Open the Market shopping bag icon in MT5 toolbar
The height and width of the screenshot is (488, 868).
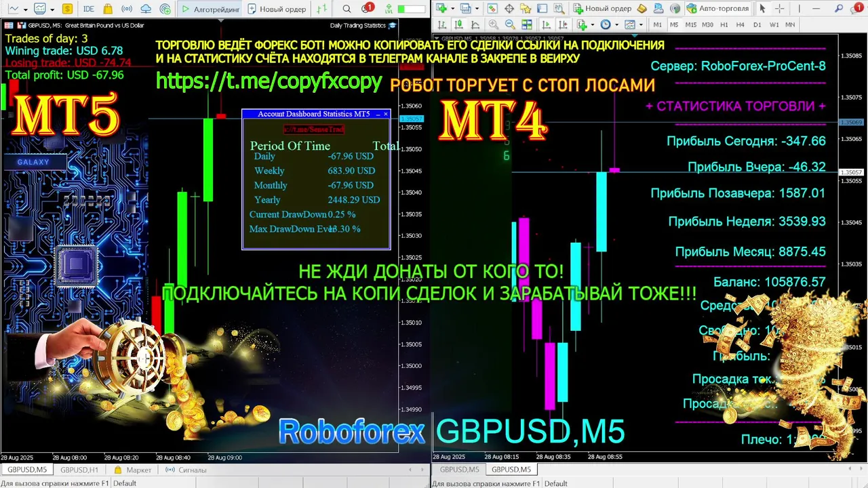(x=108, y=9)
